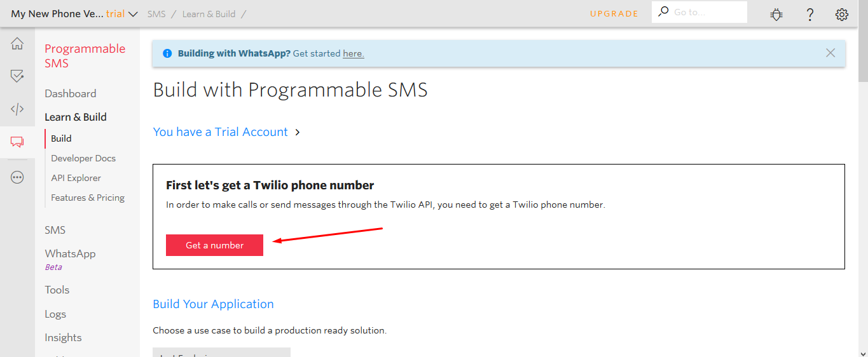Open the home icon in sidebar
868x357 pixels.
tap(17, 44)
